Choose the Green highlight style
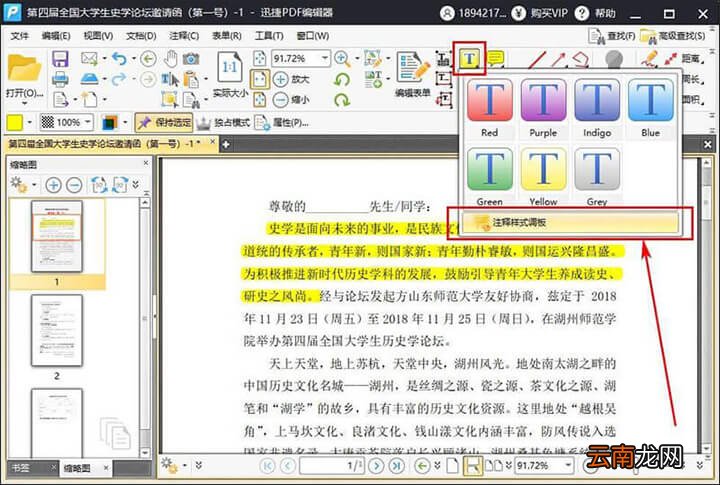The width and height of the screenshot is (720, 485). tap(489, 177)
